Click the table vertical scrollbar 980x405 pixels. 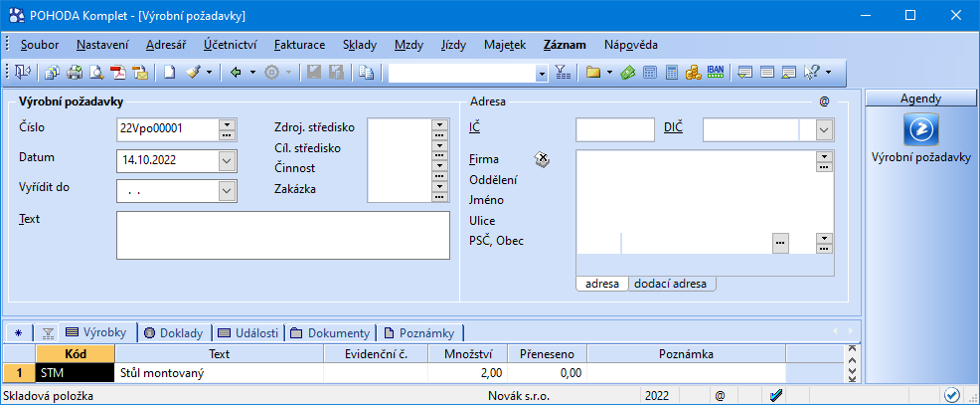851,363
